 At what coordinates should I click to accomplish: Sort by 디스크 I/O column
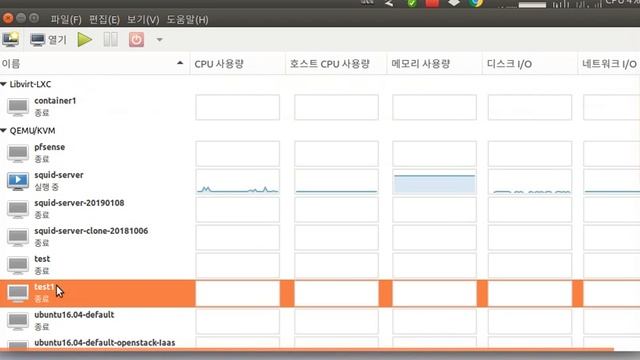tap(530, 64)
